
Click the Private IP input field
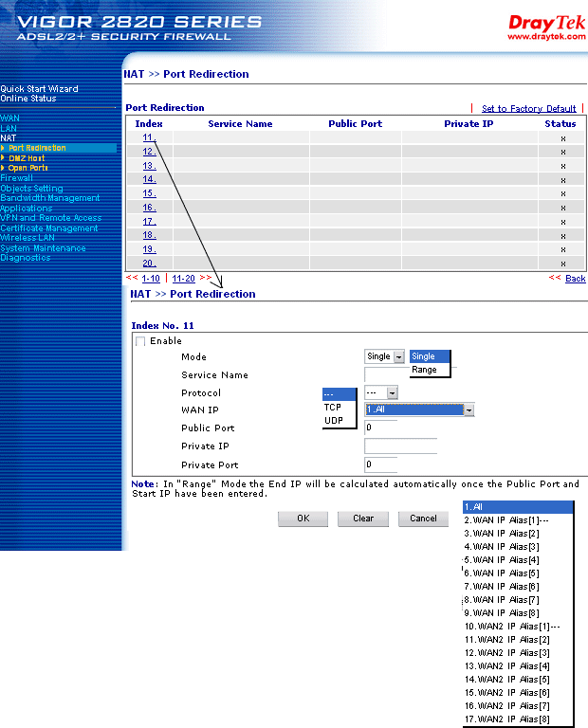[401, 446]
